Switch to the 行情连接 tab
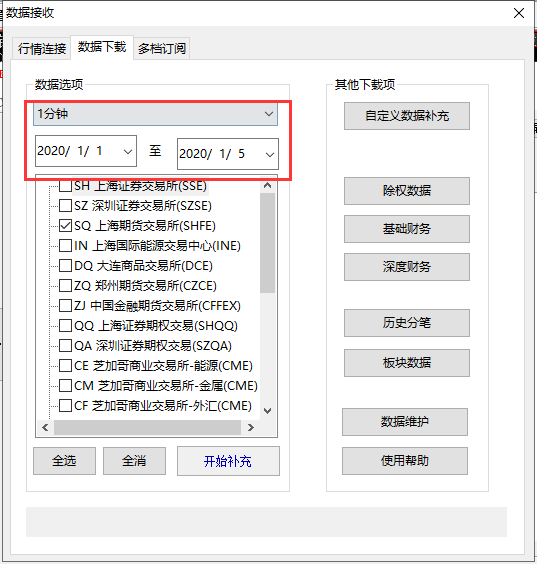Image resolution: width=537 pixels, height=564 pixels. [42, 48]
